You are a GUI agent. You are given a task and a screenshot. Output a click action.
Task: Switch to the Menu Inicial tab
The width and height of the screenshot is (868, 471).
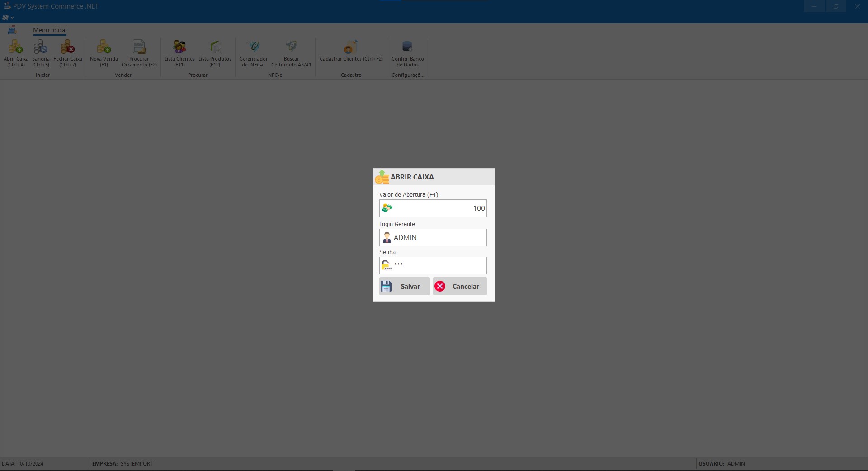pos(50,30)
